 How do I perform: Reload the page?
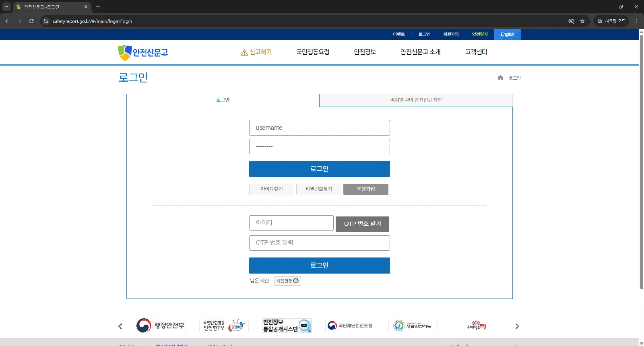(x=31, y=21)
